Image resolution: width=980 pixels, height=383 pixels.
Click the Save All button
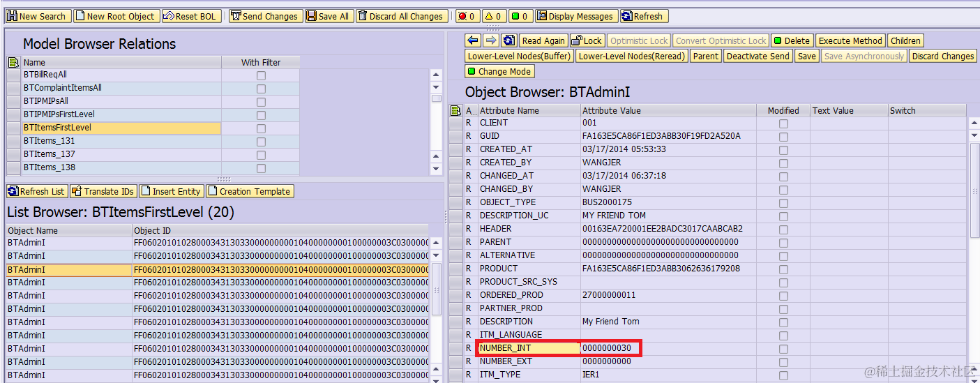(328, 16)
